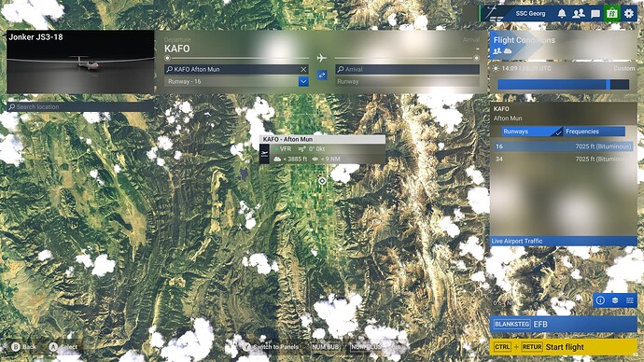Click the sun time-of-day icon
This screenshot has height=362, width=644.
pyautogui.click(x=496, y=68)
